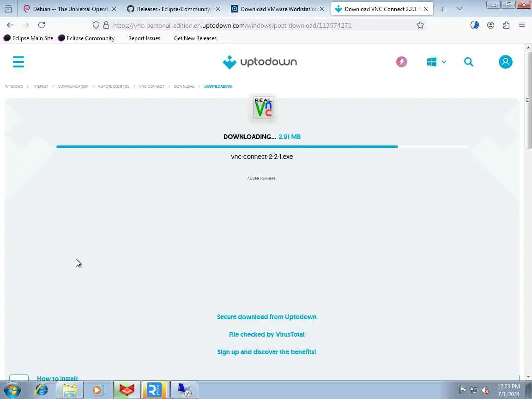532x399 pixels.
Task: Click the network tray icon
Action: click(474, 391)
